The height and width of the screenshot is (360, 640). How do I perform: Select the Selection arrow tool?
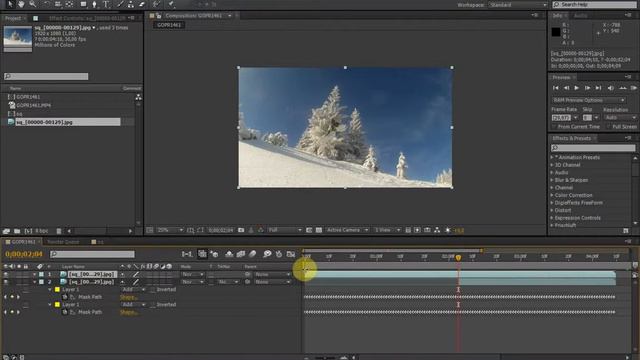coord(10,4)
